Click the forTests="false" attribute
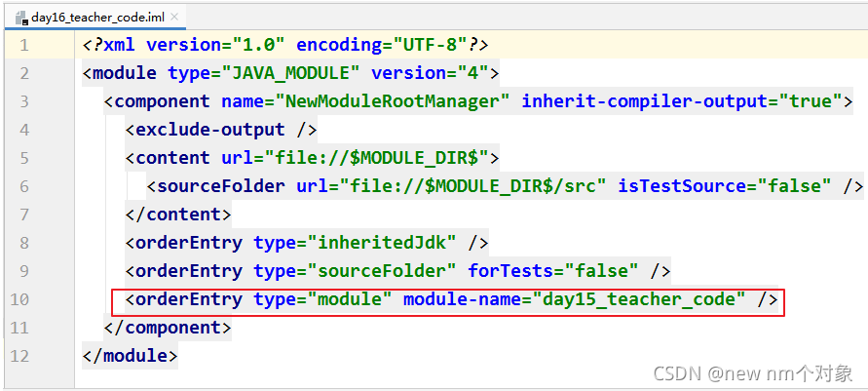This screenshot has height=391, width=868. [x=553, y=271]
